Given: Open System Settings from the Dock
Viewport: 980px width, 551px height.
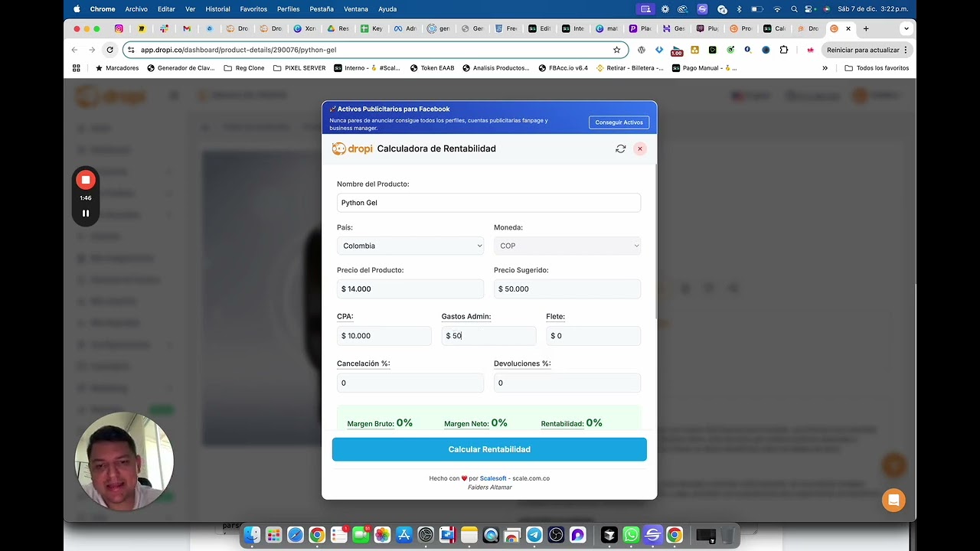Looking at the screenshot, I should 426,535.
